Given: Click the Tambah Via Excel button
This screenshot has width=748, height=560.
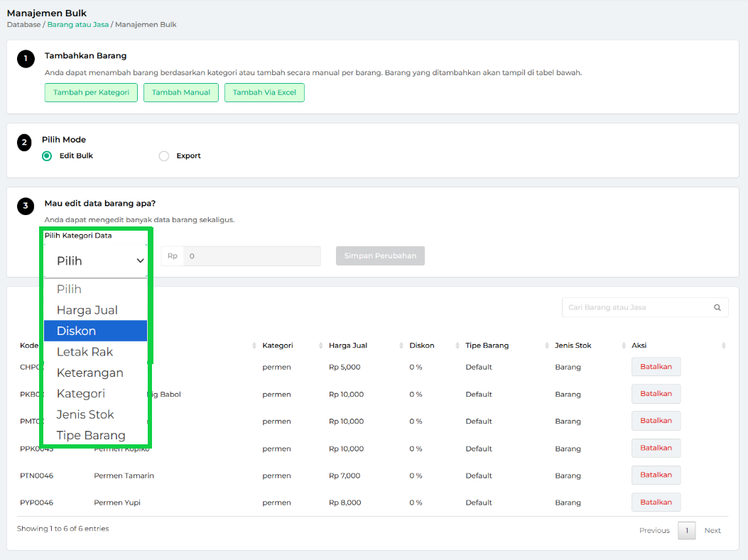Looking at the screenshot, I should pos(264,92).
